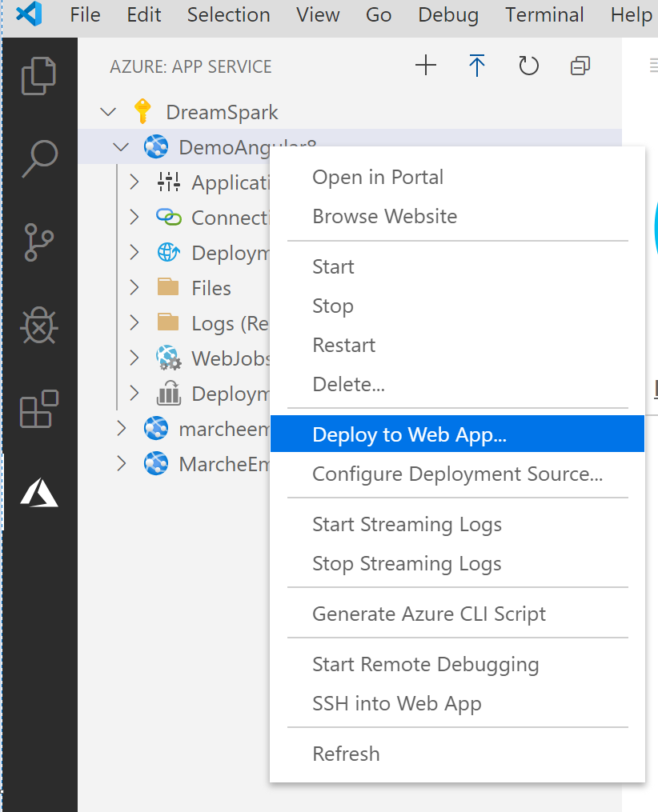658x812 pixels.
Task: Open the Edit menu
Action: pos(144,14)
